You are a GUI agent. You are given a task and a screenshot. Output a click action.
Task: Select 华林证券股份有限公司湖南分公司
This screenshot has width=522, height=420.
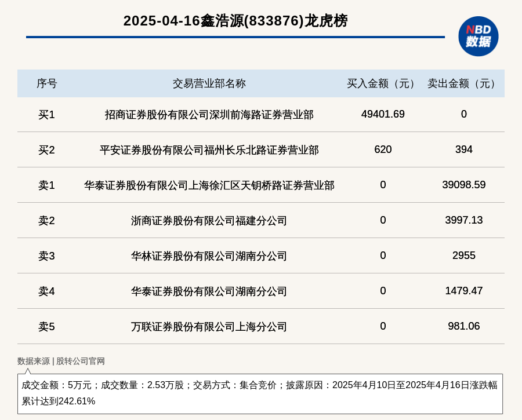click(x=209, y=256)
